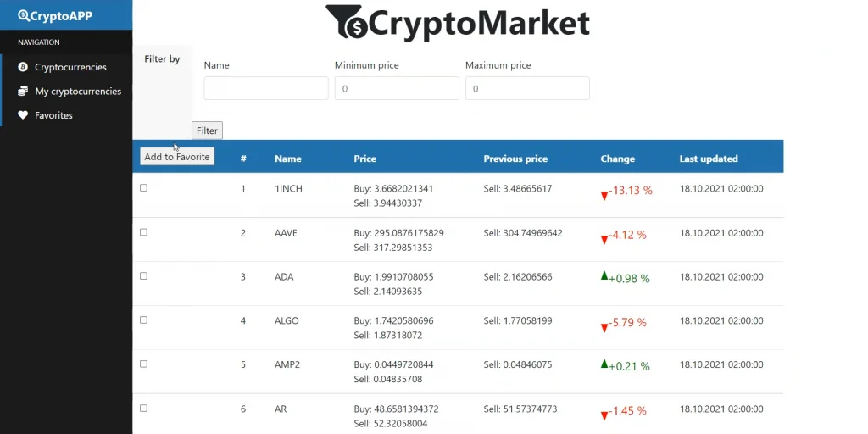Viewport: 868px width, 434px height.
Task: Click the AR name cell
Action: click(x=280, y=409)
